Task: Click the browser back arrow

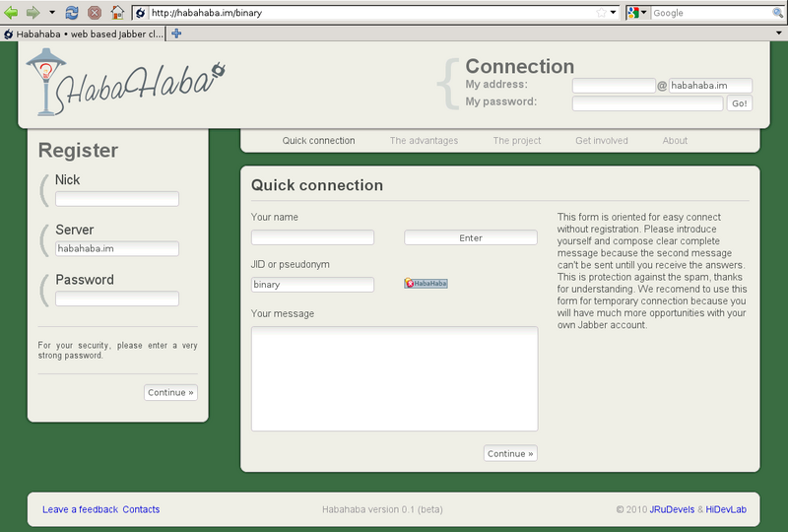Action: pos(11,13)
